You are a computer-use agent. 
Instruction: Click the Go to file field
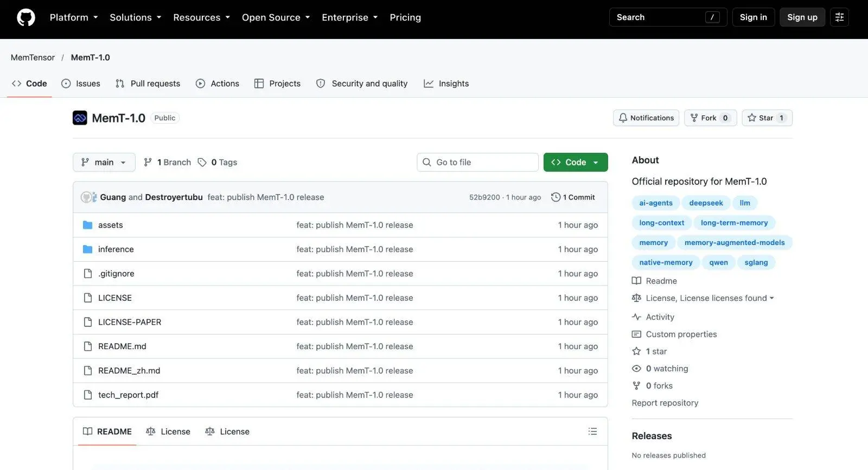coord(477,162)
